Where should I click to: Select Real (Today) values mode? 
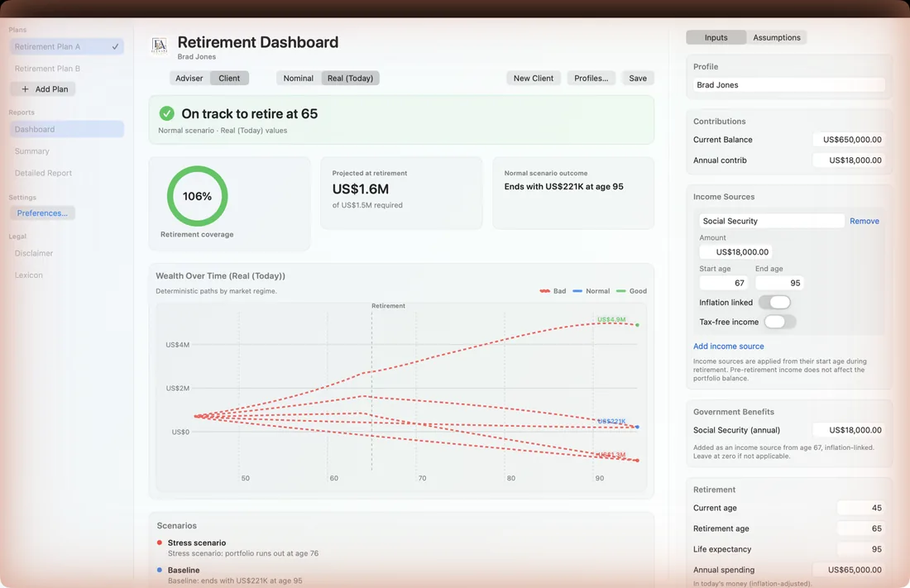click(x=350, y=78)
